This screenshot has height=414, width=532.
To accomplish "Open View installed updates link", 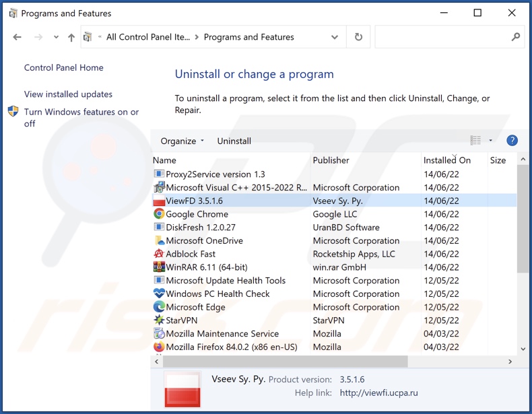I will [x=68, y=94].
